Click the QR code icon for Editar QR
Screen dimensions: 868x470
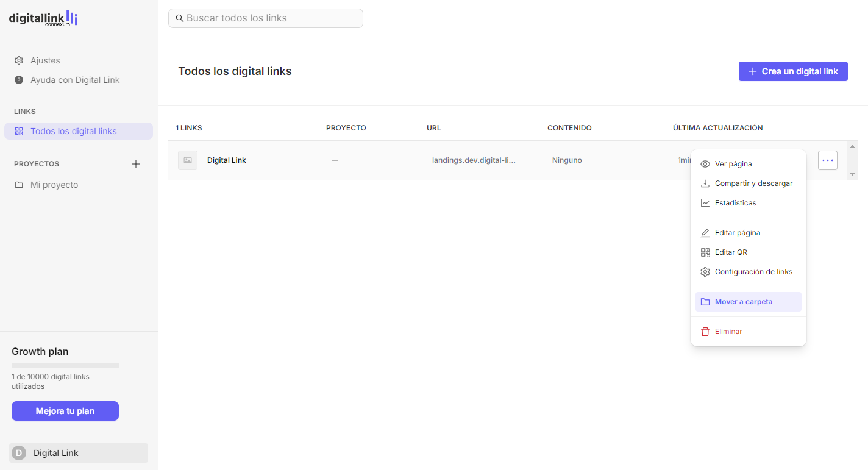(705, 252)
